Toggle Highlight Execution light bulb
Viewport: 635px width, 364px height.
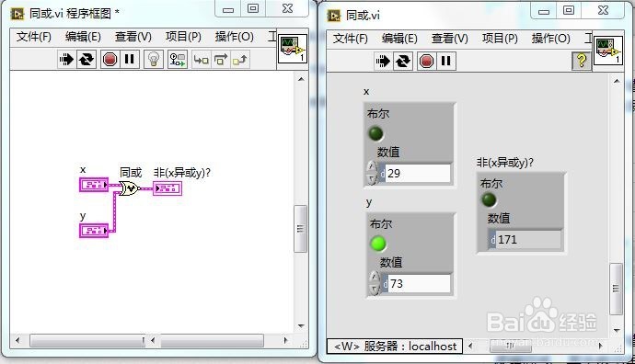click(154, 60)
